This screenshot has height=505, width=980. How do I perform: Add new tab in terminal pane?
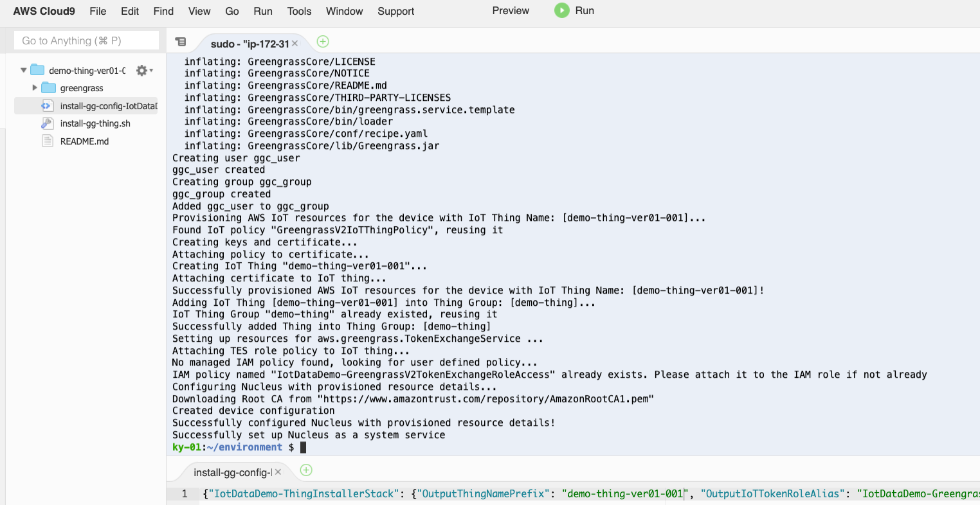(x=323, y=42)
